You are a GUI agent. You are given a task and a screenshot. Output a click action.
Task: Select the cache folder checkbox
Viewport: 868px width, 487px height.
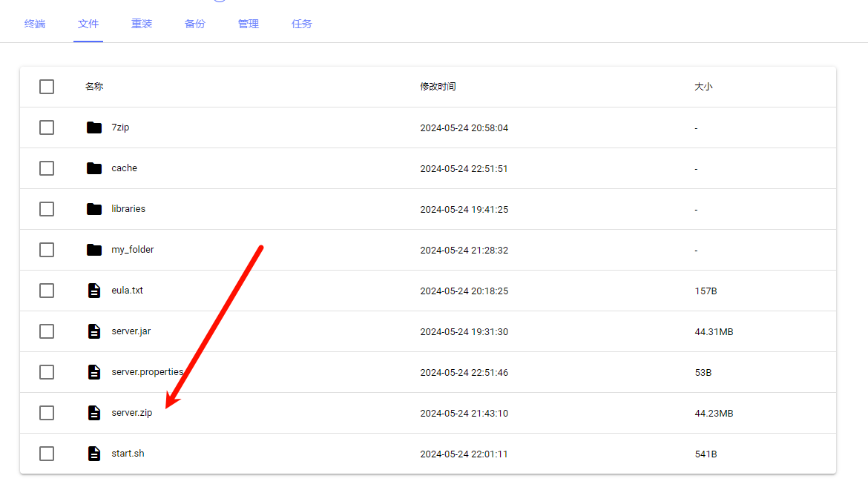(x=47, y=168)
